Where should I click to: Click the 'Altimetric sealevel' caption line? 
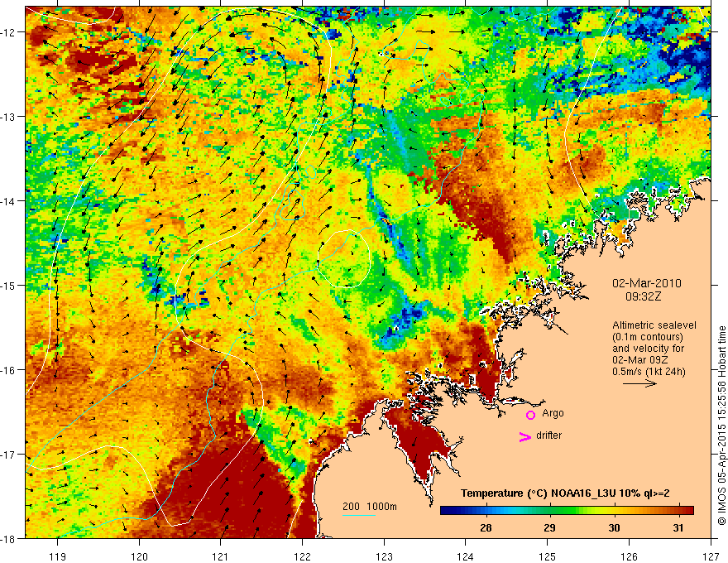654,325
